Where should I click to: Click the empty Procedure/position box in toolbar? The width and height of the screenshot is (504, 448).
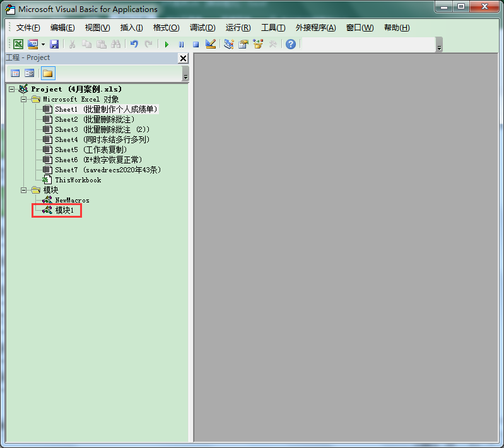click(368, 44)
